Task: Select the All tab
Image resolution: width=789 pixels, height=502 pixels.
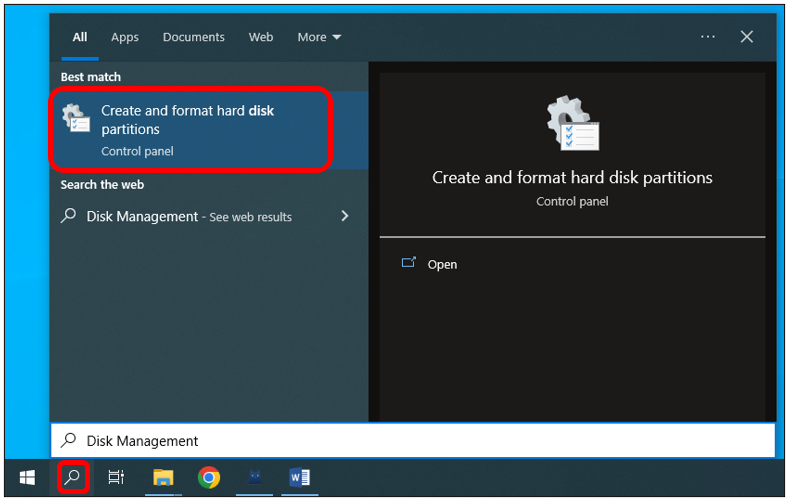Action: click(x=80, y=37)
